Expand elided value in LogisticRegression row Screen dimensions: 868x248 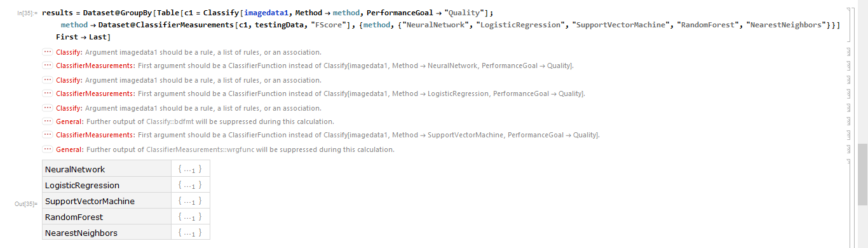pyautogui.click(x=190, y=186)
